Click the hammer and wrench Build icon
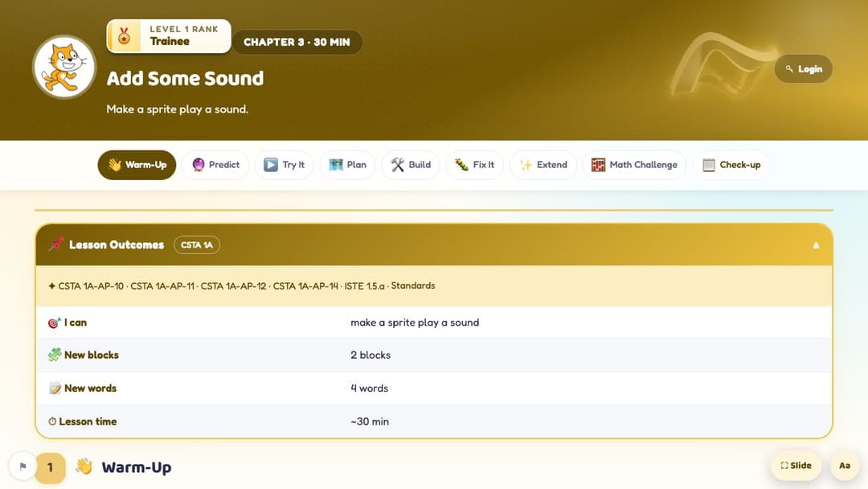Screen dimensions: 868x489 [x=398, y=165]
